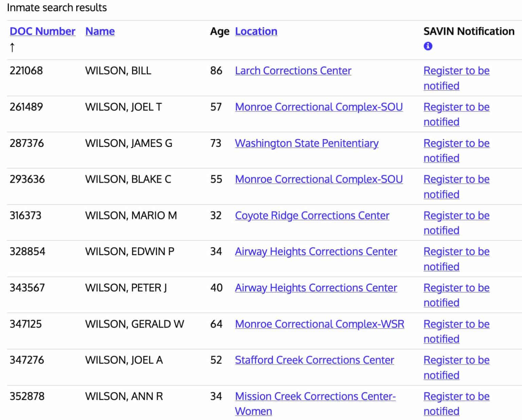This screenshot has width=522, height=420.
Task: Sort results by Location column
Action: (x=256, y=31)
